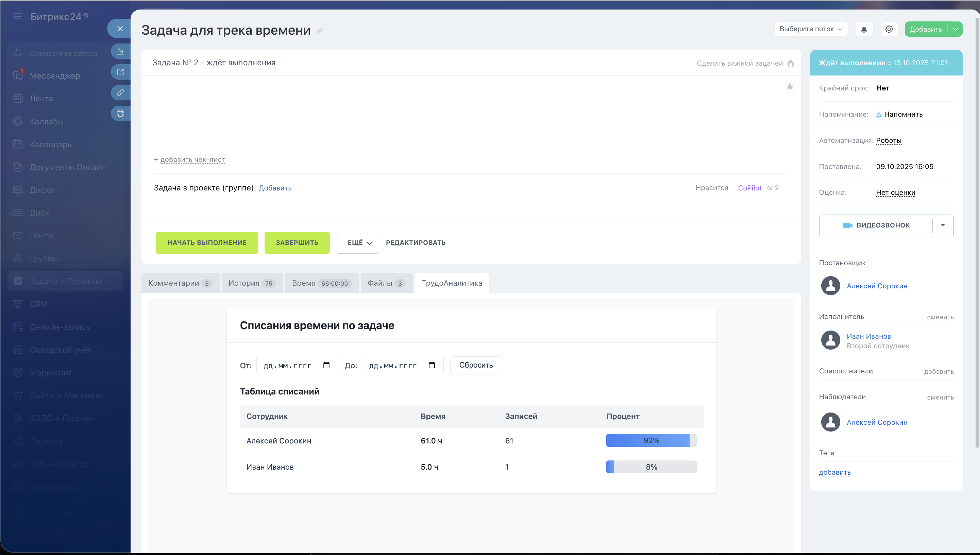The height and width of the screenshot is (555, 980).
Task: Click the minimize slider arrow icon
Action: coord(120,51)
